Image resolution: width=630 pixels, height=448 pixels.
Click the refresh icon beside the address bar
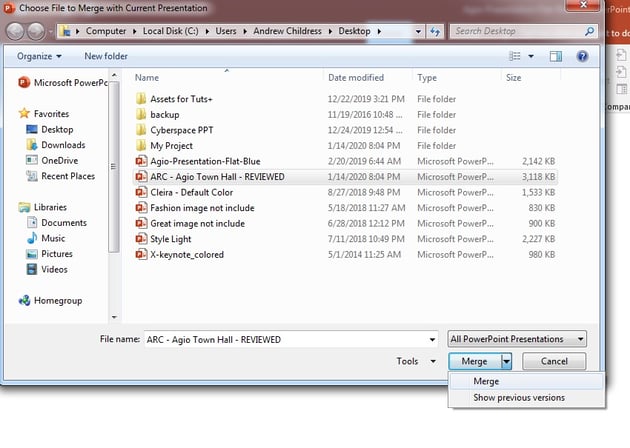click(x=434, y=32)
